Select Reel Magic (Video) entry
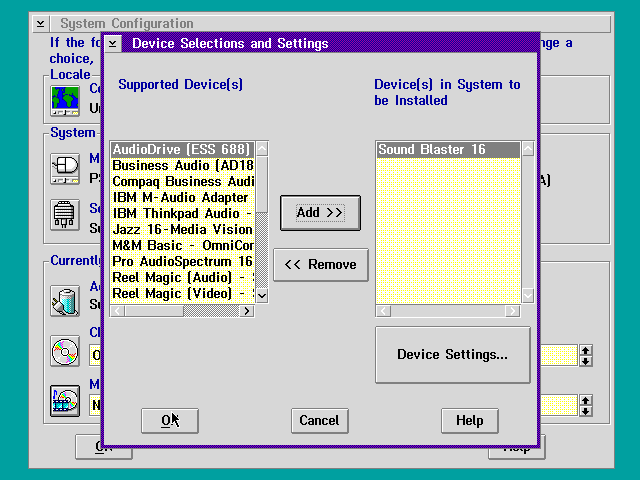This screenshot has height=480, width=640. 182,293
